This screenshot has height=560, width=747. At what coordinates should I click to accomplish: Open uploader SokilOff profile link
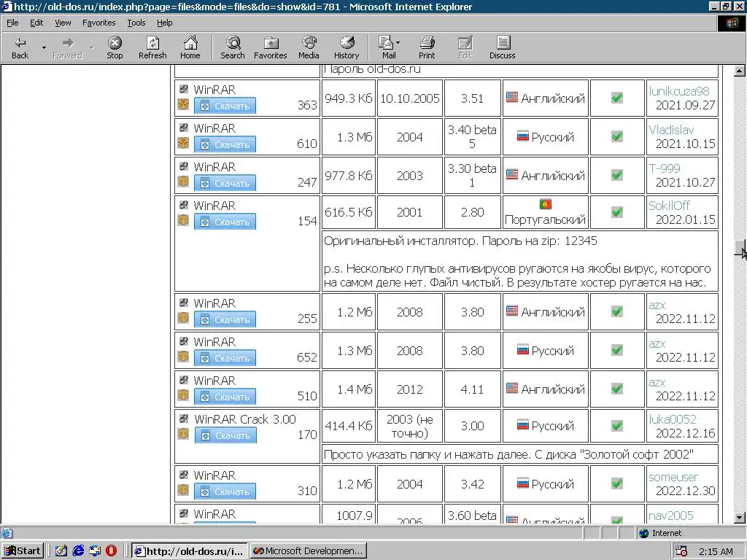click(x=669, y=205)
